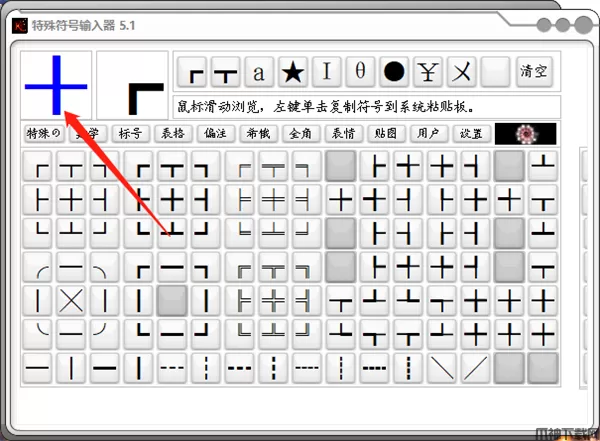This screenshot has width=600, height=441.
Task: Click the flower image banner thumbnail
Action: click(x=525, y=134)
